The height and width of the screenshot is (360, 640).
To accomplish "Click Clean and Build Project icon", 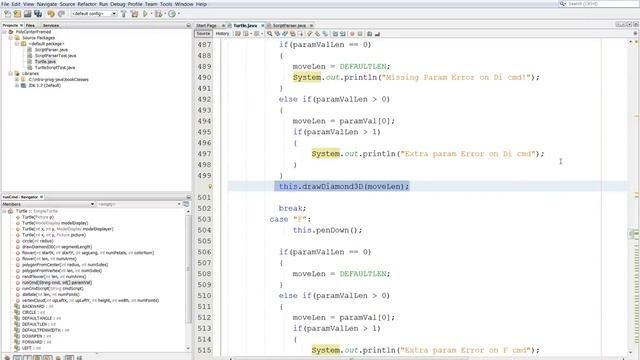I will click(x=134, y=14).
